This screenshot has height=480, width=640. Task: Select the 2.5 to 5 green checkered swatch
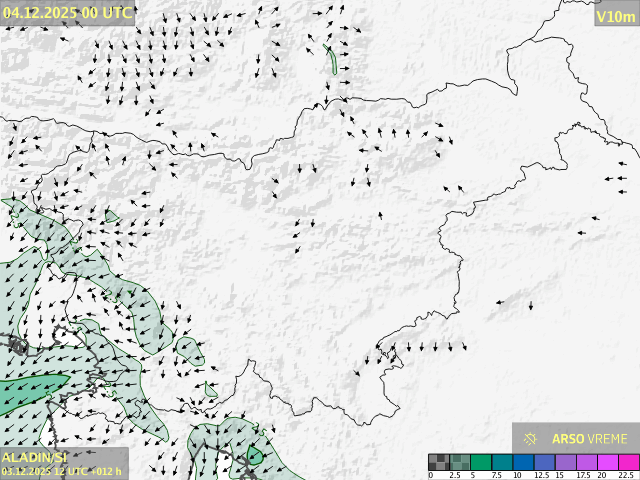point(461,462)
